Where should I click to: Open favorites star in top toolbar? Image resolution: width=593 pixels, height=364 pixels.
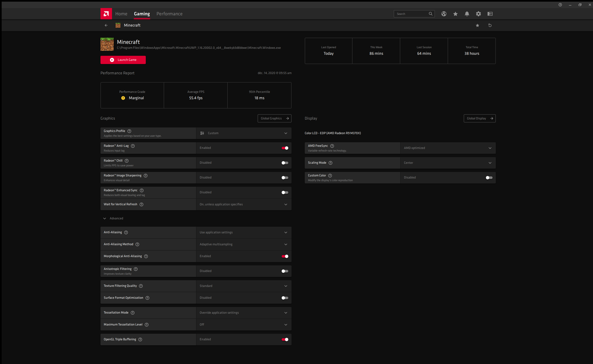455,14
